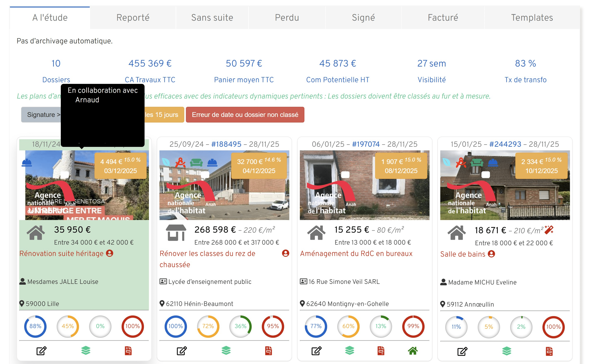Click green sofa icon on #244293 photo
This screenshot has height=364, width=590.
[477, 163]
